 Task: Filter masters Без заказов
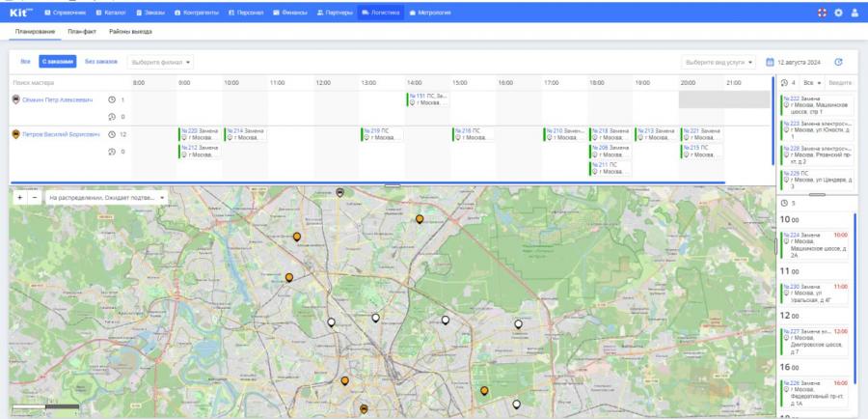click(101, 62)
